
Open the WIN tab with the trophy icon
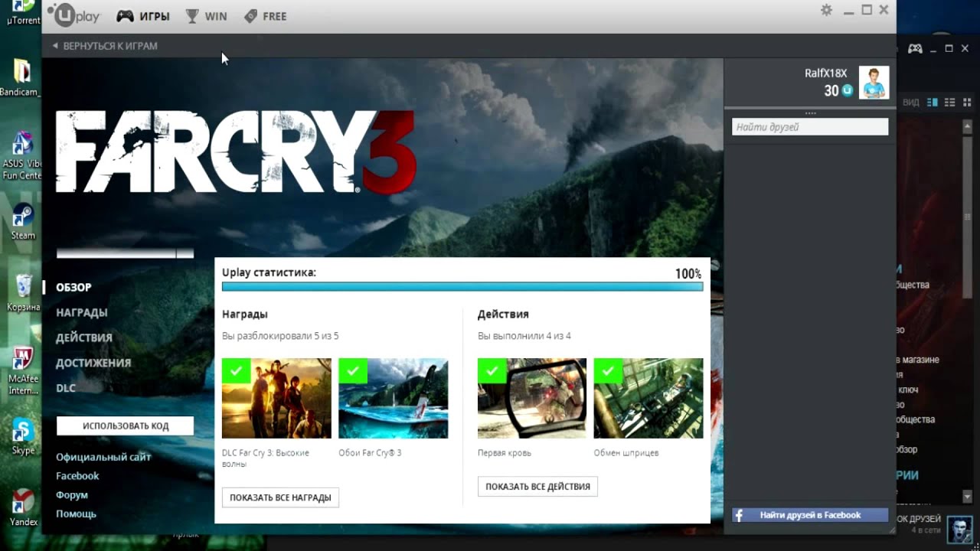[x=206, y=16]
